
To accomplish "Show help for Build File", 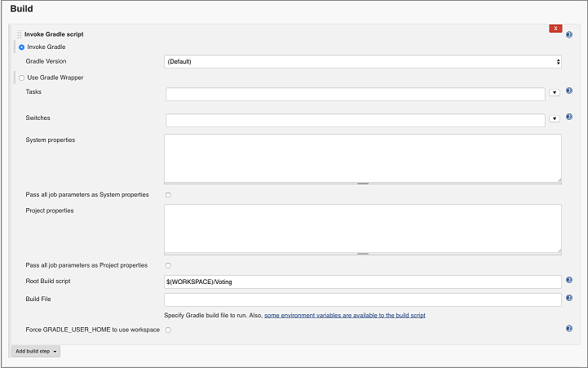I will [x=568, y=299].
